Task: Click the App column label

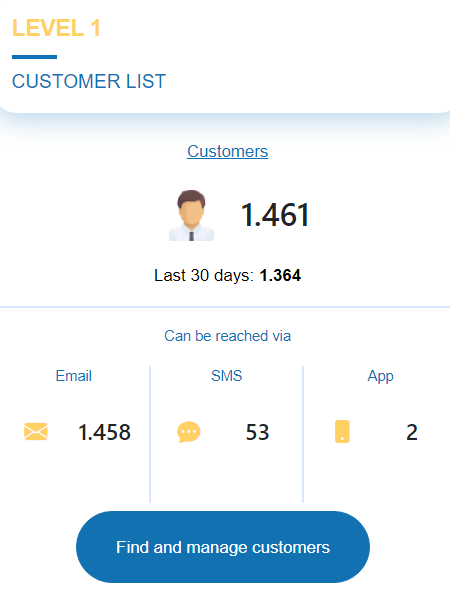Action: point(380,377)
